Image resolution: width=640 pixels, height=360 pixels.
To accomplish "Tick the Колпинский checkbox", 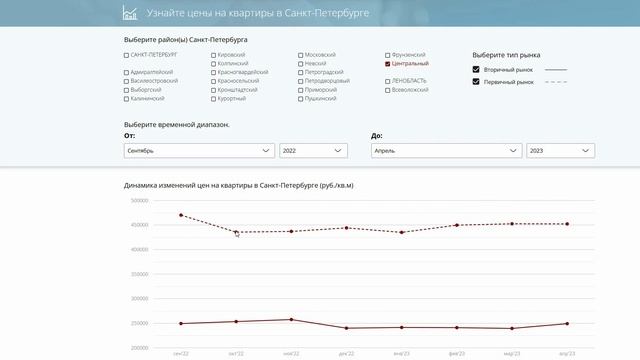I will 213,64.
